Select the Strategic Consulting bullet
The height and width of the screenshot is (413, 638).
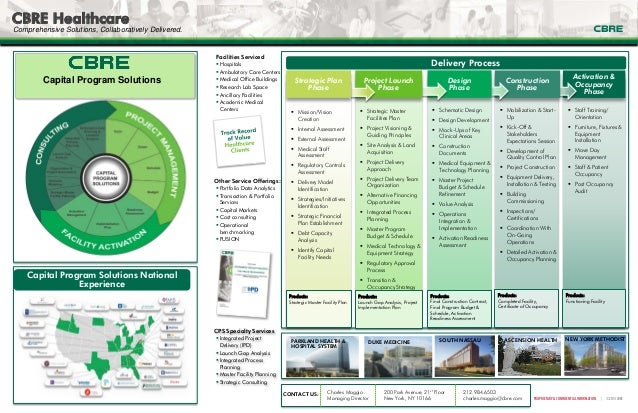tap(242, 382)
